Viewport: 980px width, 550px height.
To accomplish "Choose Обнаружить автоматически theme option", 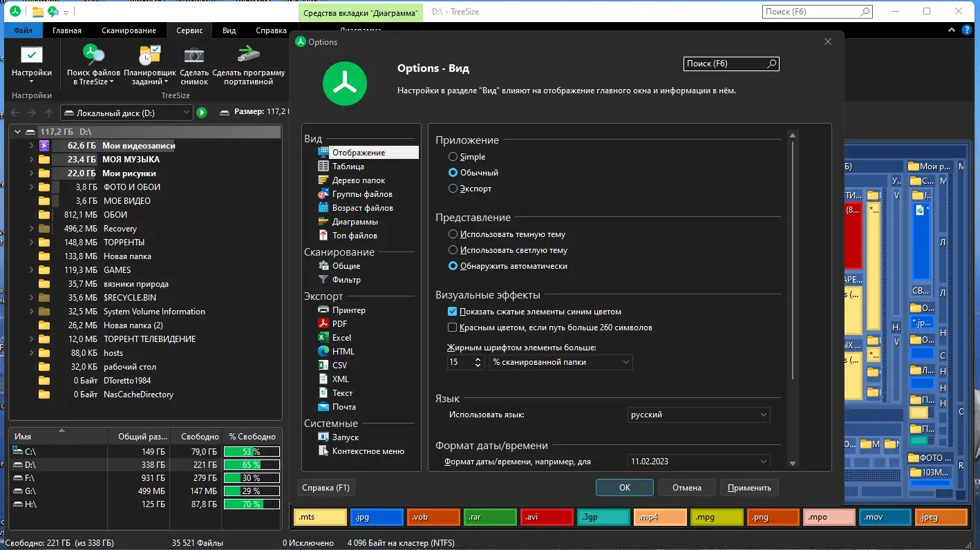I will (x=453, y=266).
